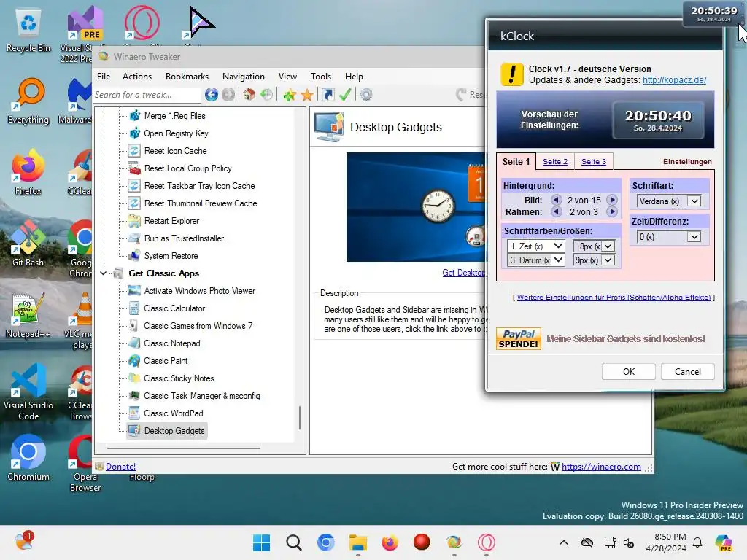Select Classic Paint tree item
Image resolution: width=747 pixels, height=560 pixels.
coord(166,361)
